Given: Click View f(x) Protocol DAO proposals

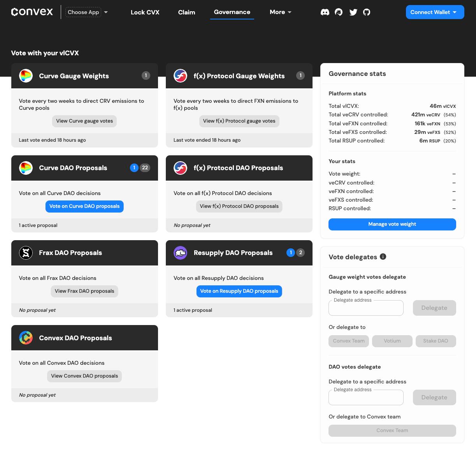Looking at the screenshot, I should [239, 206].
